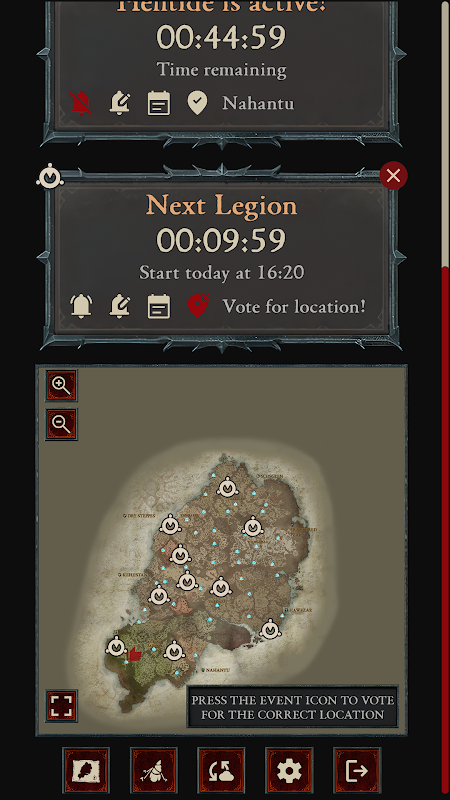Toggle the Next Legion bell notification

coord(81,306)
